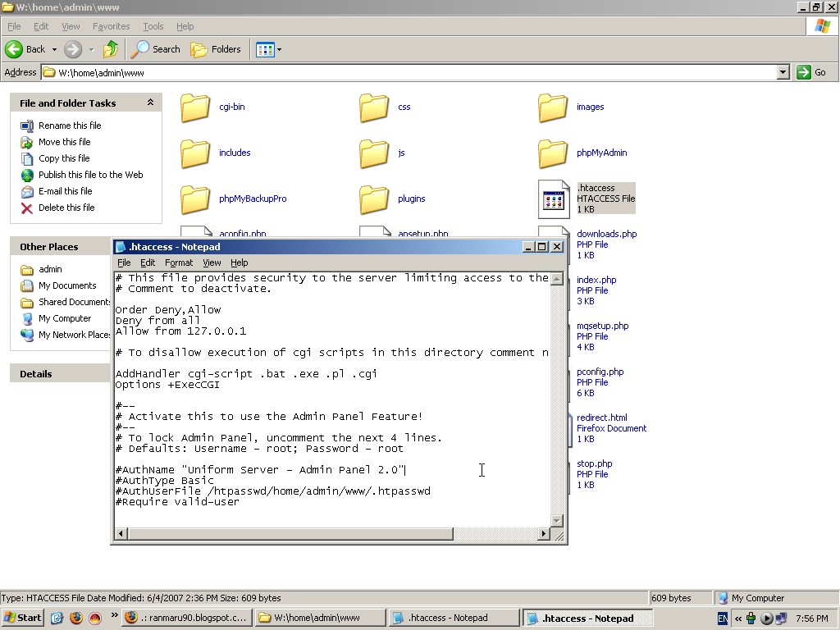Image resolution: width=840 pixels, height=630 pixels.
Task: Open the mqsetup.php file
Action: coord(603,326)
